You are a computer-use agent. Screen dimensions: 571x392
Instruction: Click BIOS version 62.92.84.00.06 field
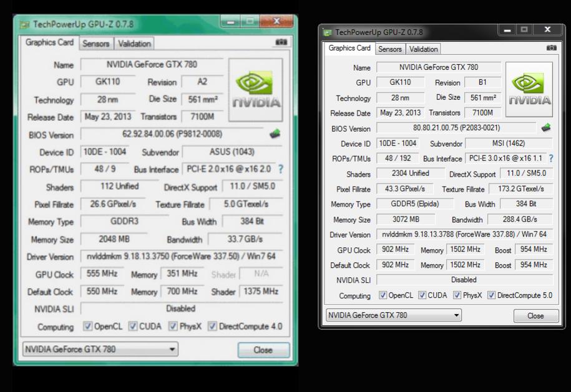pyautogui.click(x=172, y=134)
